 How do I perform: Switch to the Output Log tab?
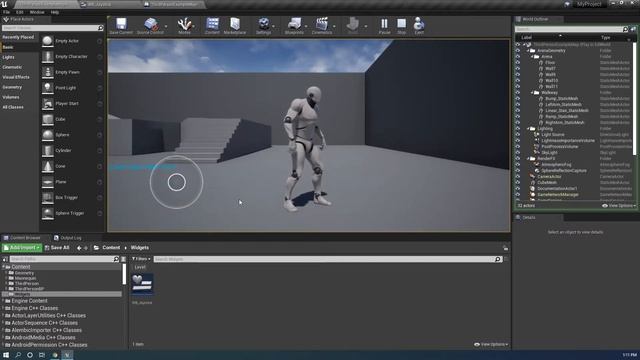(68, 238)
